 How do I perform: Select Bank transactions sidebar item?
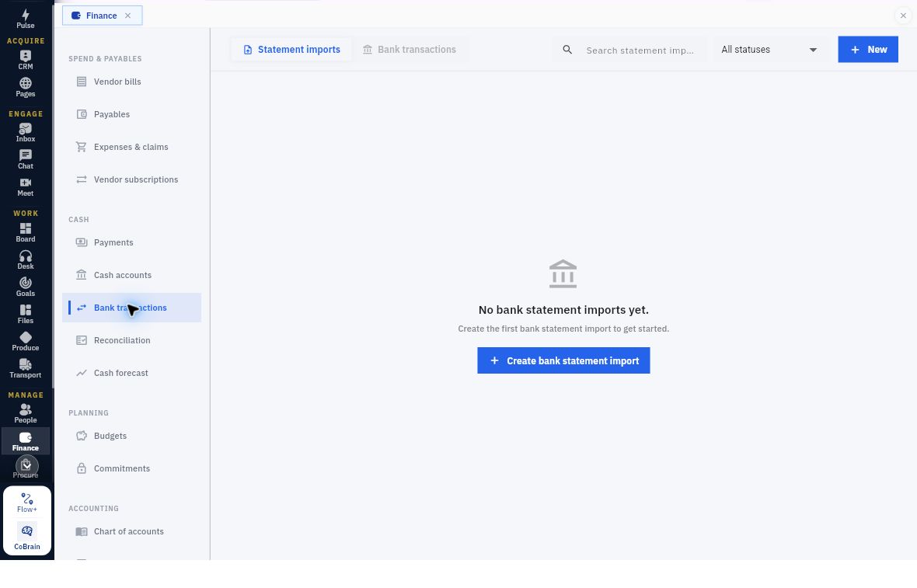[131, 308]
